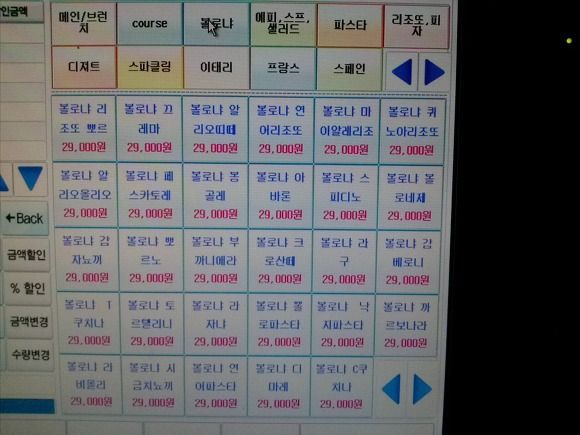The width and height of the screenshot is (580, 435).
Task: Open the 에피,스프,샐러드 category tab
Action: click(283, 25)
